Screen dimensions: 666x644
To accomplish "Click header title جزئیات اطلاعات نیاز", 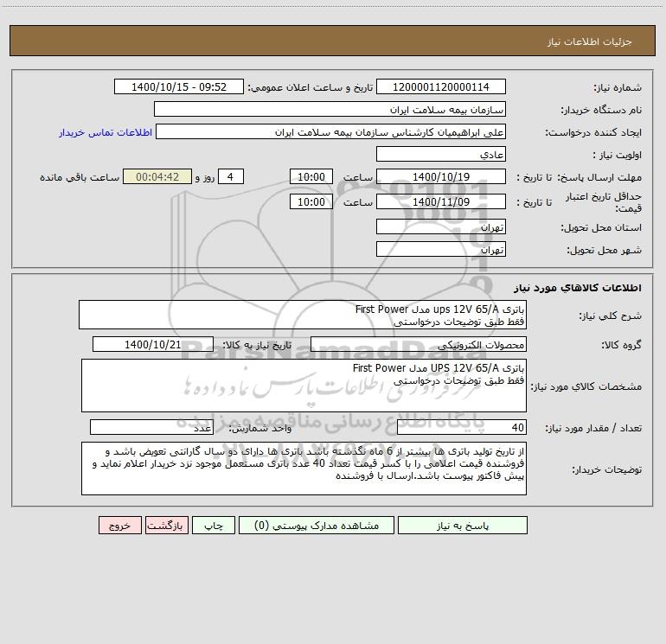I will (590, 41).
